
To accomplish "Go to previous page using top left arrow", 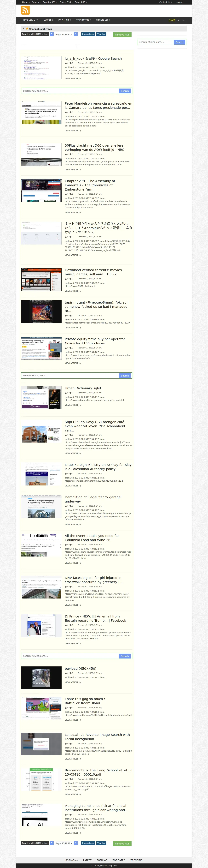I will [x=52, y=34].
